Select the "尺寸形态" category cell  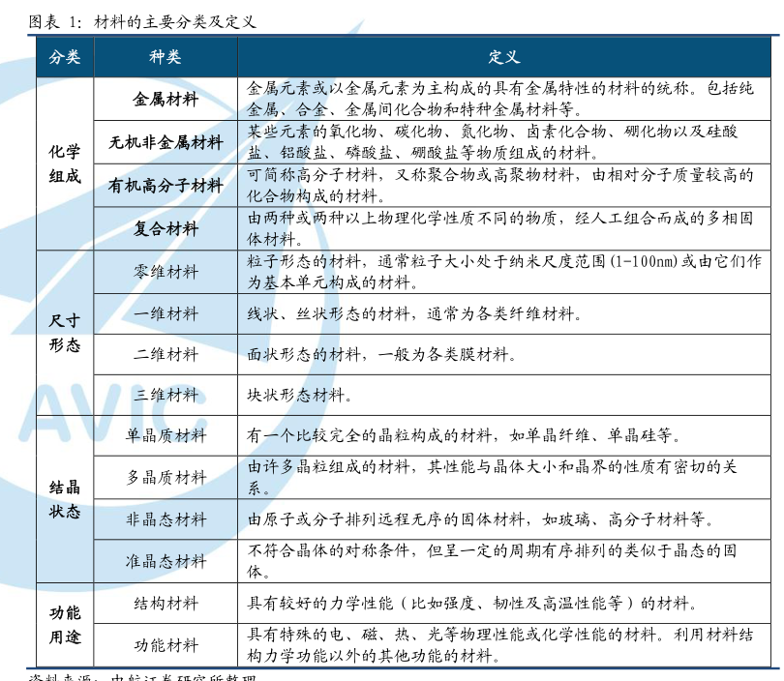point(65,332)
